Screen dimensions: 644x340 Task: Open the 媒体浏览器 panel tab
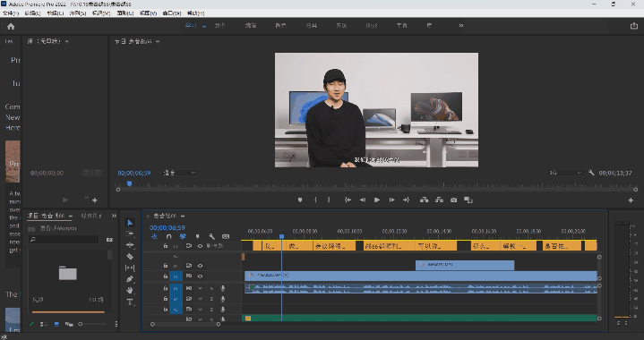click(x=91, y=216)
